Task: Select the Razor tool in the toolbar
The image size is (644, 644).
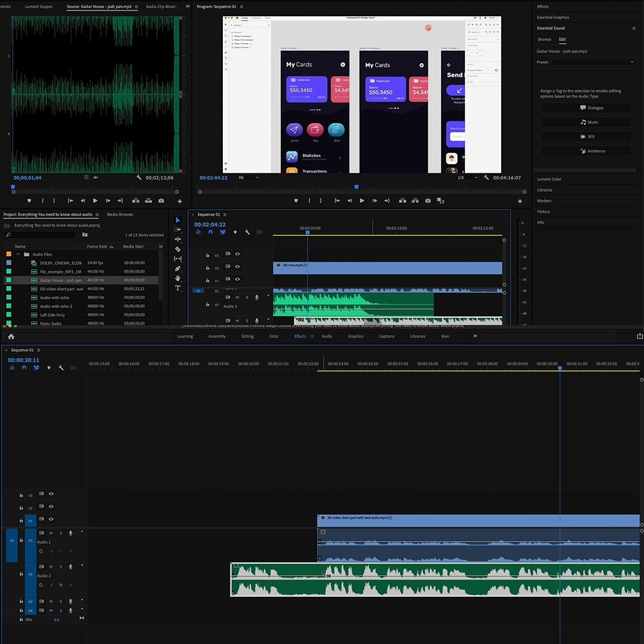Action: (178, 249)
